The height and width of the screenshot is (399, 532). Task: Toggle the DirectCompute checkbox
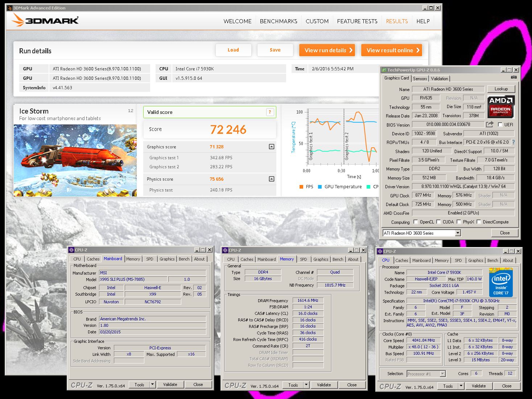pos(479,222)
